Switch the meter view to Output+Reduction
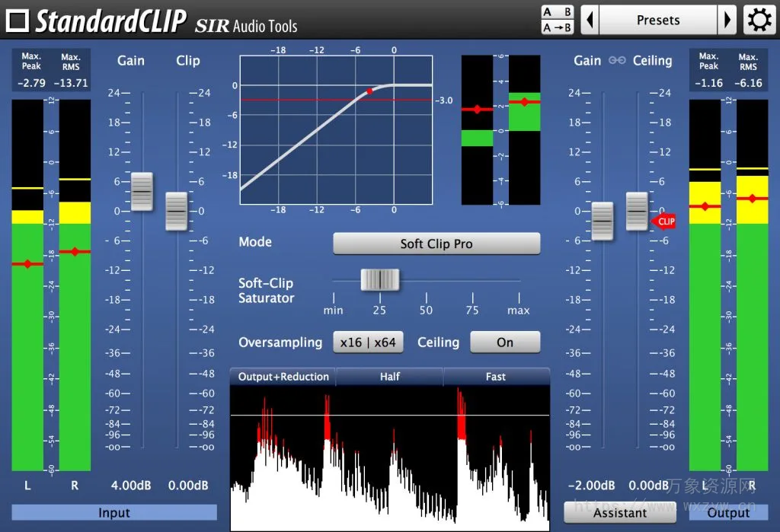Screen dimensions: 780x532 click(x=282, y=376)
